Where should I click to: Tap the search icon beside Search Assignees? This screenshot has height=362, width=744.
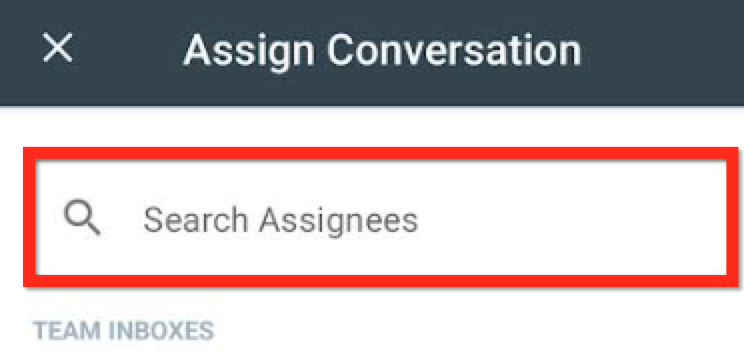[x=82, y=218]
